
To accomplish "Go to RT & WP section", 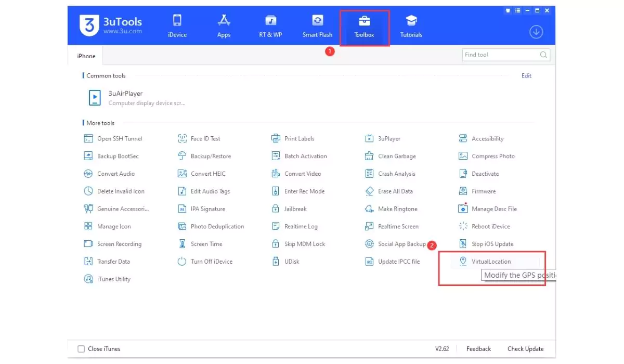I will point(270,25).
